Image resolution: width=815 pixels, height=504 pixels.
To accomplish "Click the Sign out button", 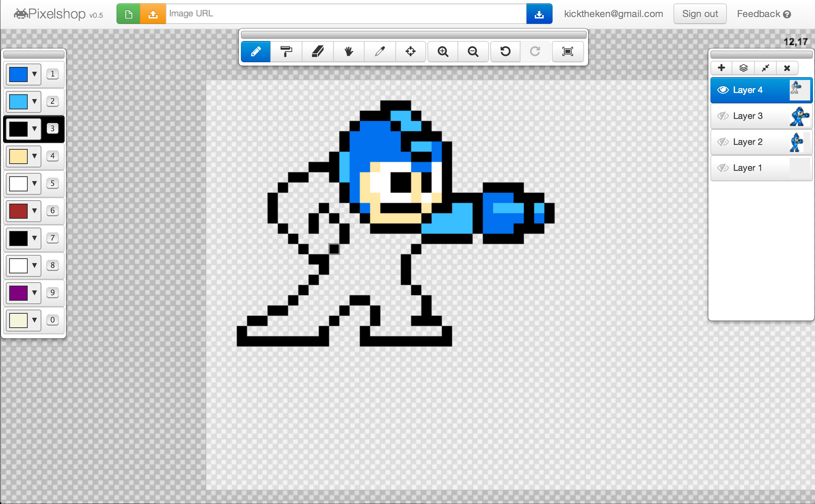I will coord(699,14).
